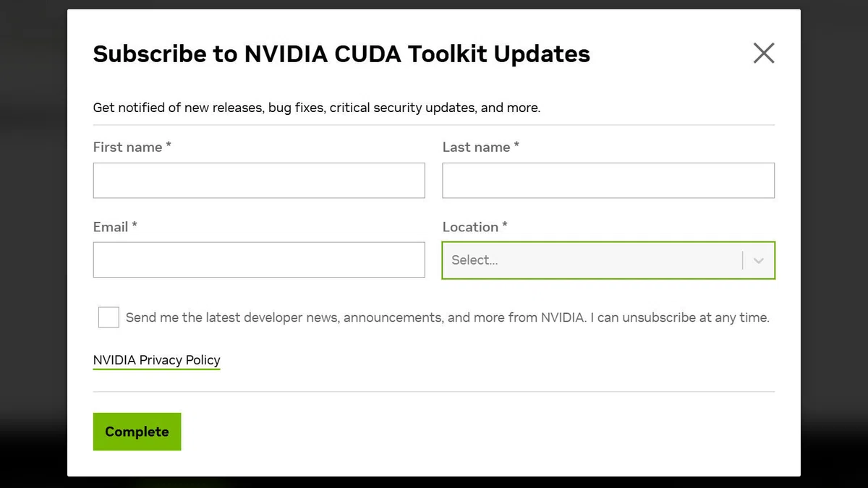Open the NVIDIA Privacy Policy link
The height and width of the screenshot is (488, 868).
(x=156, y=360)
